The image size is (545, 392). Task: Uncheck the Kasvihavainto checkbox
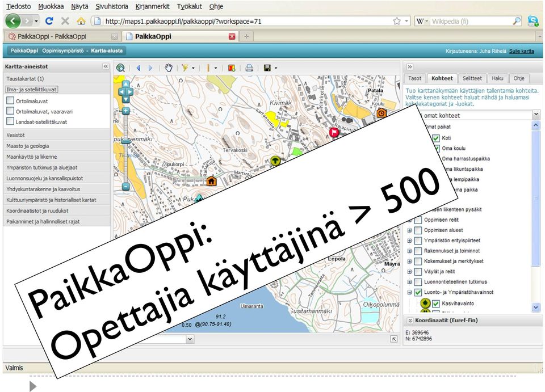coord(436,304)
